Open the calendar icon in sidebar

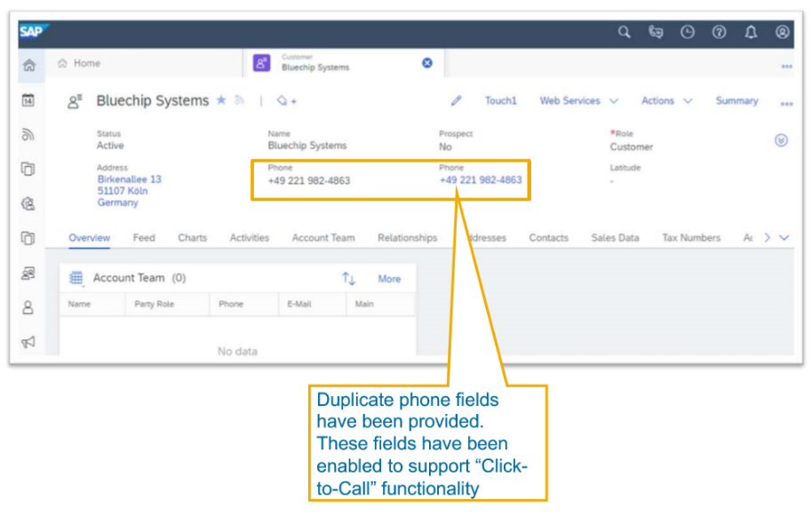pyautogui.click(x=28, y=99)
